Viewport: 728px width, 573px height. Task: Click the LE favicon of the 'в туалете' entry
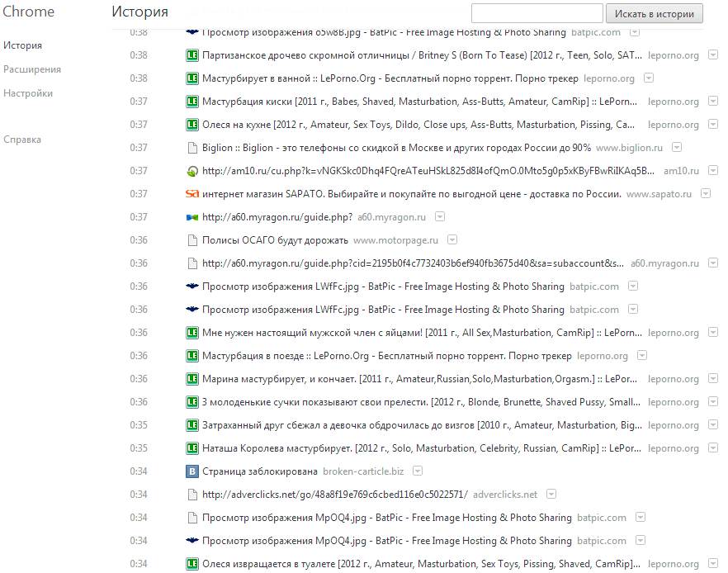click(191, 564)
